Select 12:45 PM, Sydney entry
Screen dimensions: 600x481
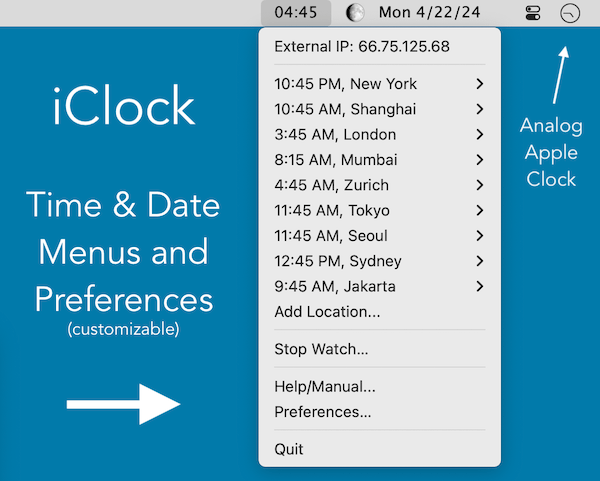pyautogui.click(x=380, y=261)
